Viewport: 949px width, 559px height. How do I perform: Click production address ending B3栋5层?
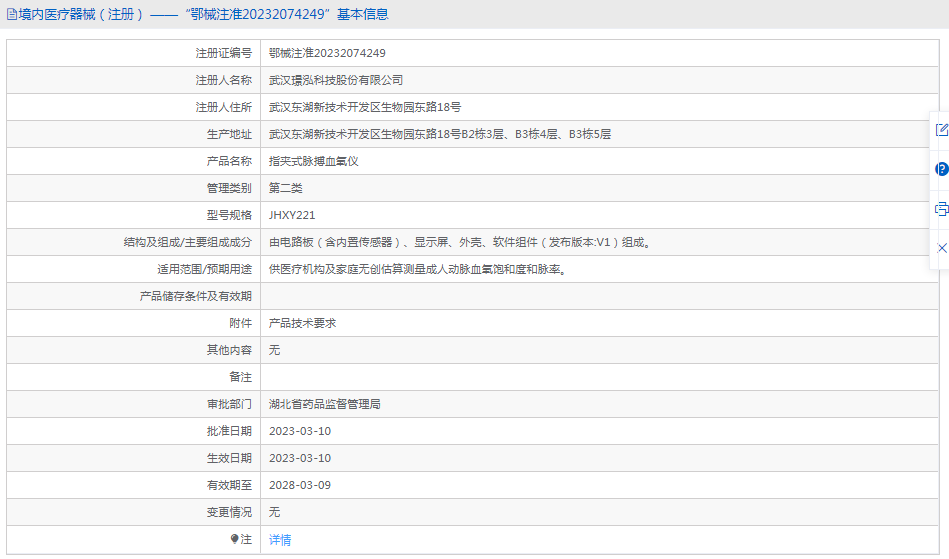[x=440, y=134]
